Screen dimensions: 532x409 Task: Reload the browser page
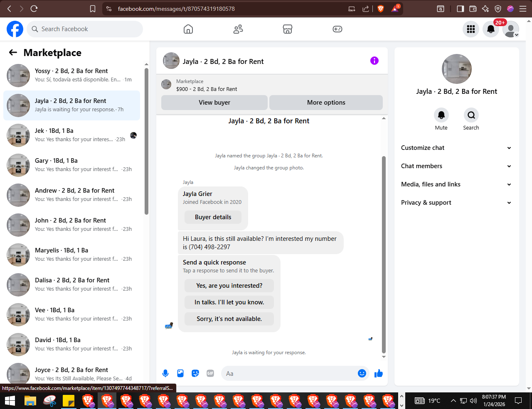click(x=34, y=8)
